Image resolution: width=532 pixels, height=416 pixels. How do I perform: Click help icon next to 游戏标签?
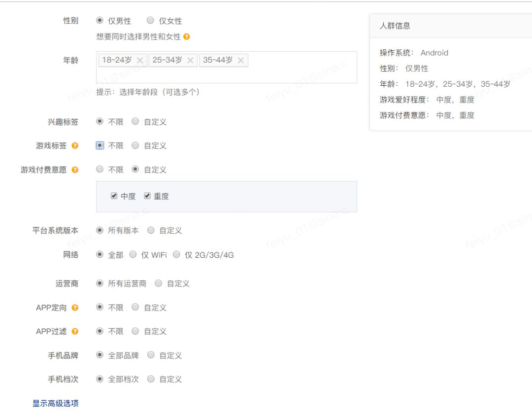point(75,146)
